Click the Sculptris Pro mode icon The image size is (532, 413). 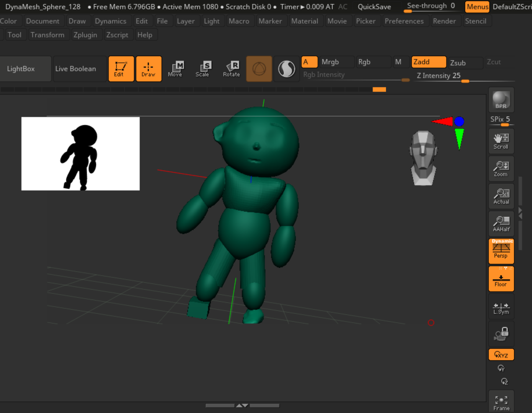pyautogui.click(x=286, y=69)
